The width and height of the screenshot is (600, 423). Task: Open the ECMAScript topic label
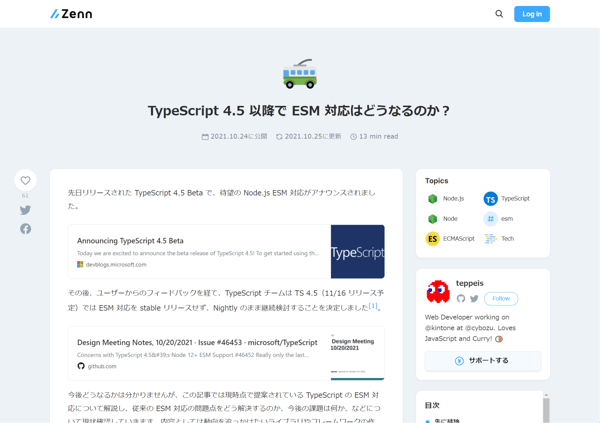point(458,238)
